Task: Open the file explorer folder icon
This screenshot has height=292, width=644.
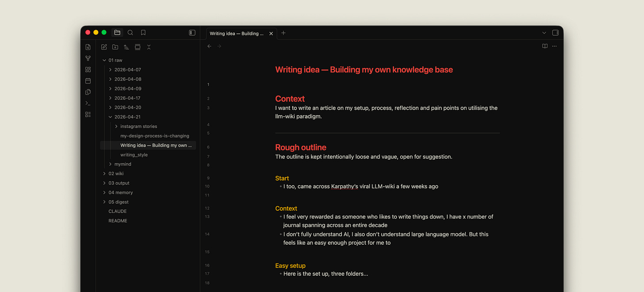Action: click(117, 32)
